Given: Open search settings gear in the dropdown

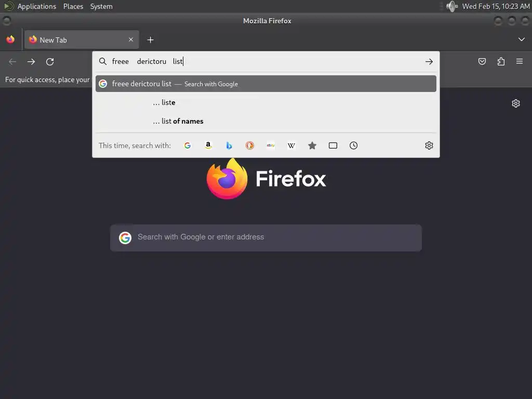Looking at the screenshot, I should point(429,145).
